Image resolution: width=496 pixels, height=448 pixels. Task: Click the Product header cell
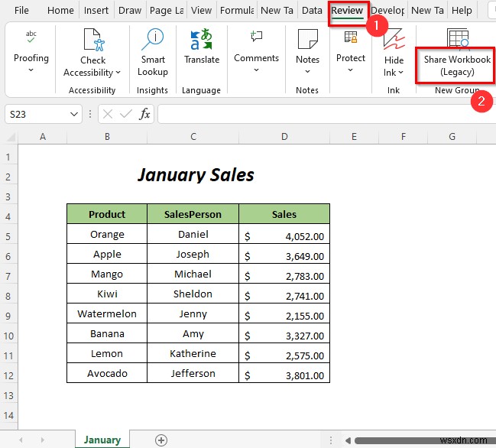107,214
